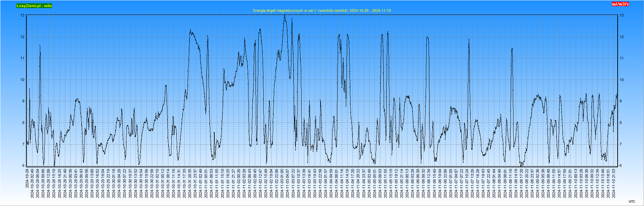
Task: Click the 12 tick on right axis
Action: (x=621, y=37)
